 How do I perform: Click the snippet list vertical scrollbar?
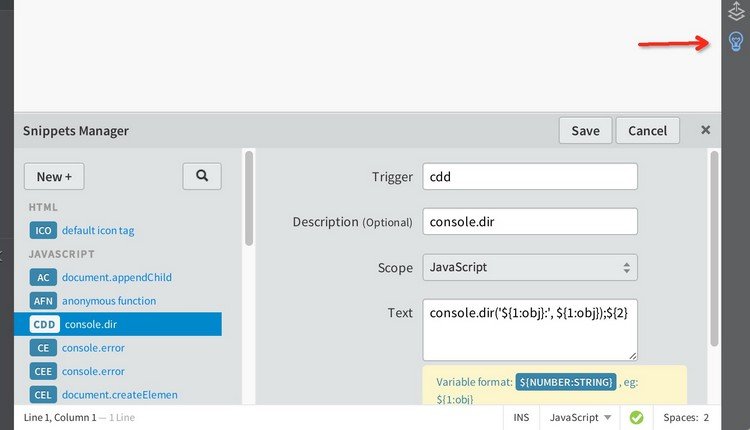point(249,200)
